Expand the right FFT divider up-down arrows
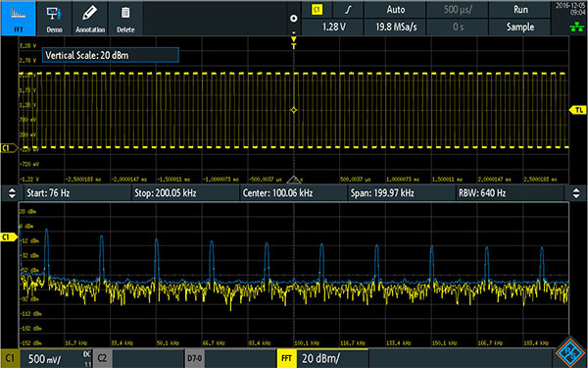588x368 pixels. (x=576, y=193)
